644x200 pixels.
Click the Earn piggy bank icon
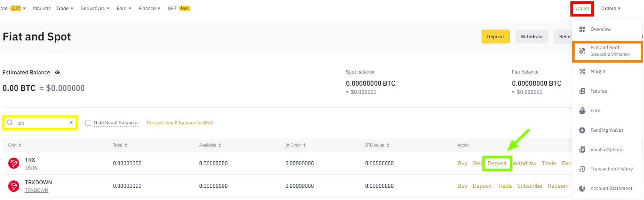pos(582,110)
